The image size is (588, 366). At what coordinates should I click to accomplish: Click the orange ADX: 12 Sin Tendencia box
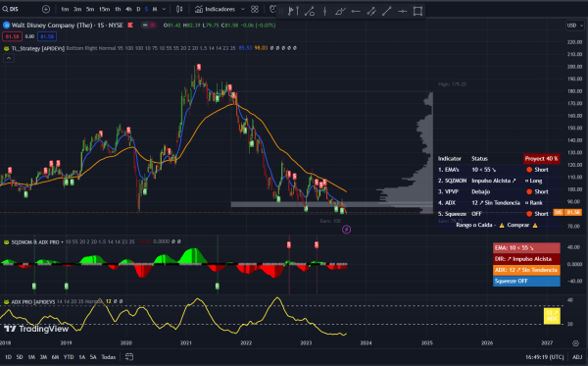[526, 270]
